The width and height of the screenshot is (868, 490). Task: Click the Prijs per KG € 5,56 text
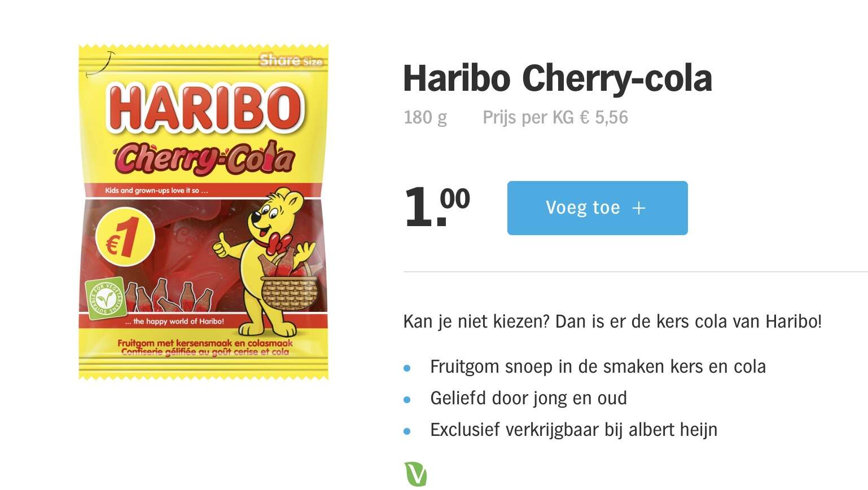555,117
